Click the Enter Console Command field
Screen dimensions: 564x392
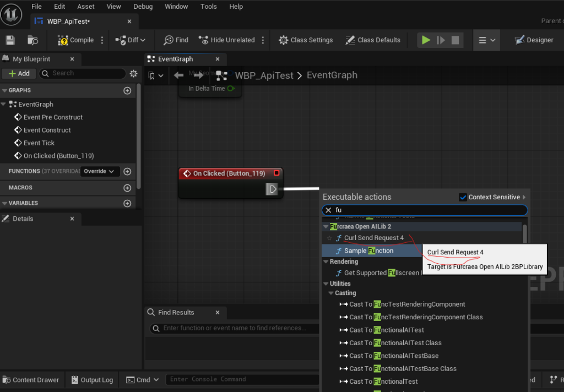pos(242,379)
